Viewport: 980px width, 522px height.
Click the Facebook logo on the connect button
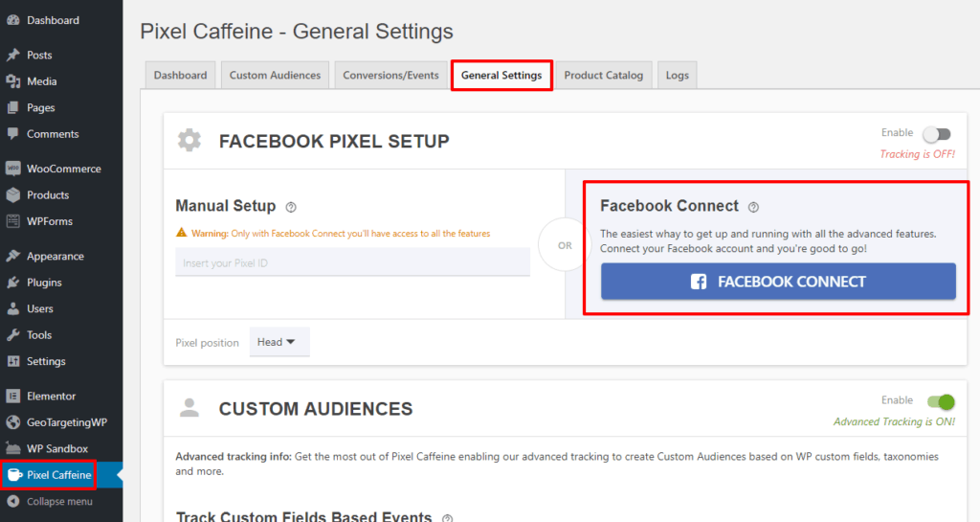pos(699,282)
